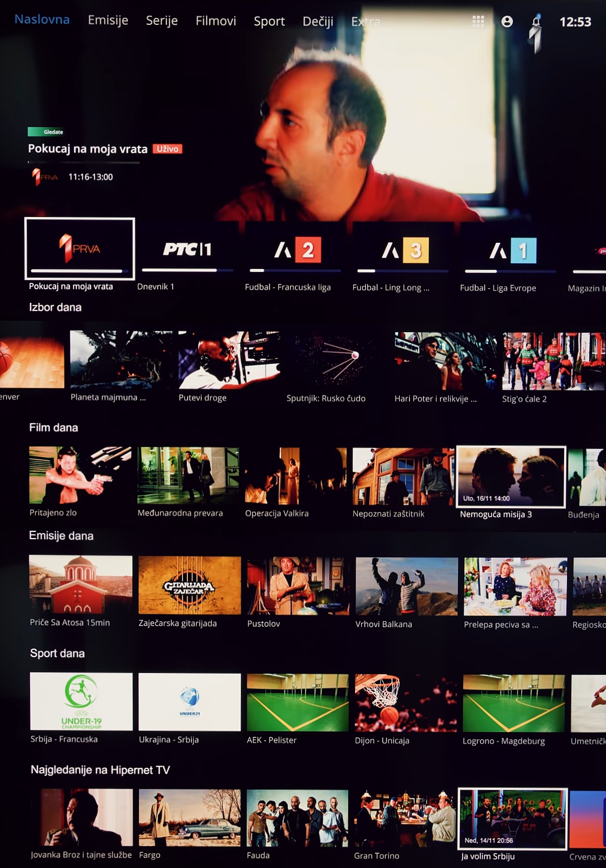Click the Fudbal - Francuska liga label
This screenshot has height=868, width=606.
tap(288, 287)
